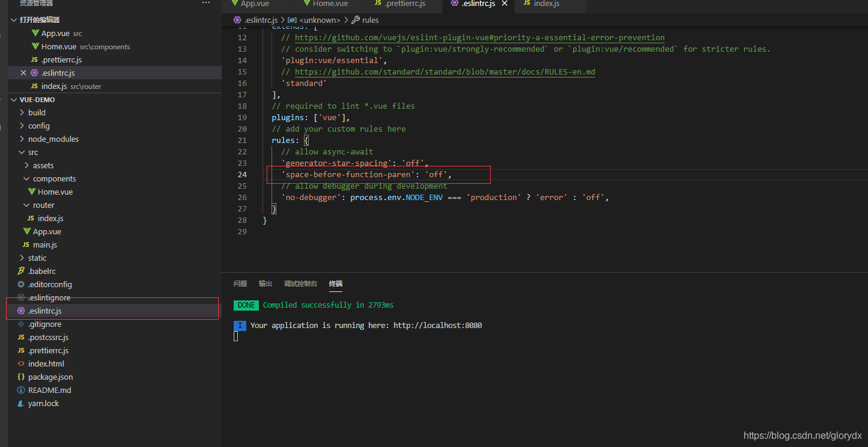
Task: Open App.vue from open editors list
Action: tap(56, 33)
